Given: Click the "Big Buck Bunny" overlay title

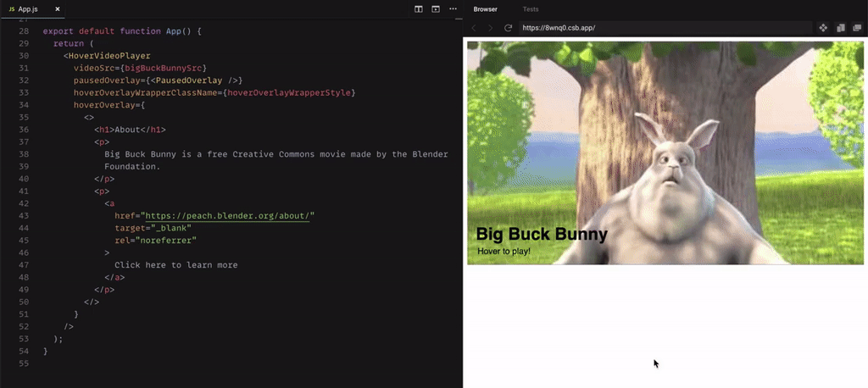Looking at the screenshot, I should coord(542,234).
